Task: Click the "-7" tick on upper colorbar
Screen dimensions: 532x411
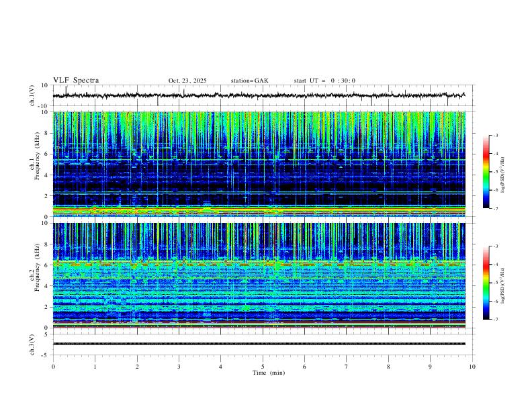Action: 495,209
